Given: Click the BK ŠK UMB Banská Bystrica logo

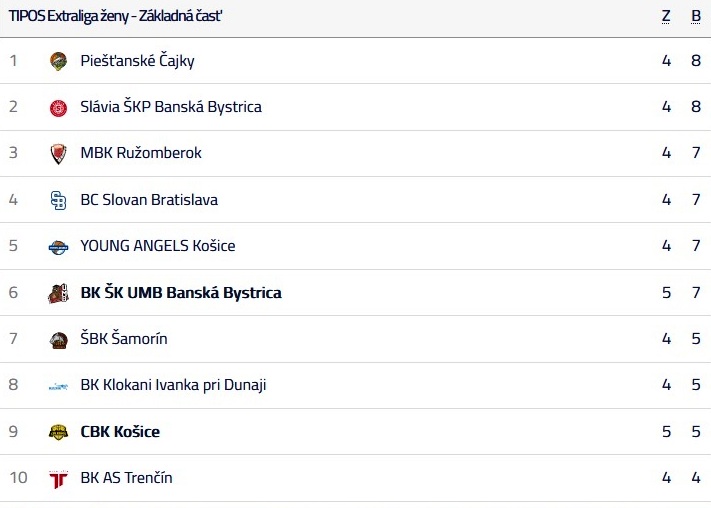Looking at the screenshot, I should click(x=58, y=293).
